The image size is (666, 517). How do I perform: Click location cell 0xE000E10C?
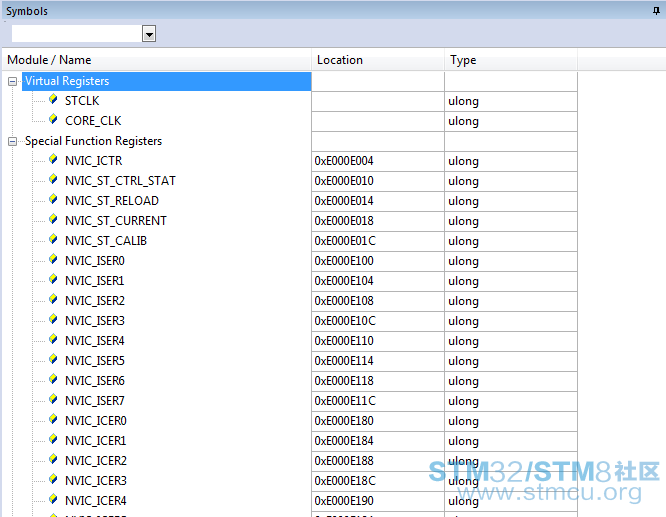[378, 321]
